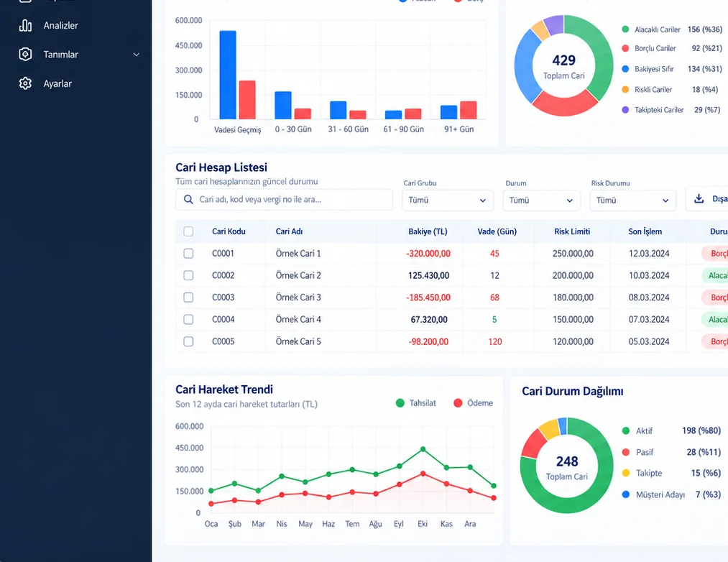Click Alacaklı Cariler legend dot
This screenshot has height=562, width=728.
click(x=625, y=29)
